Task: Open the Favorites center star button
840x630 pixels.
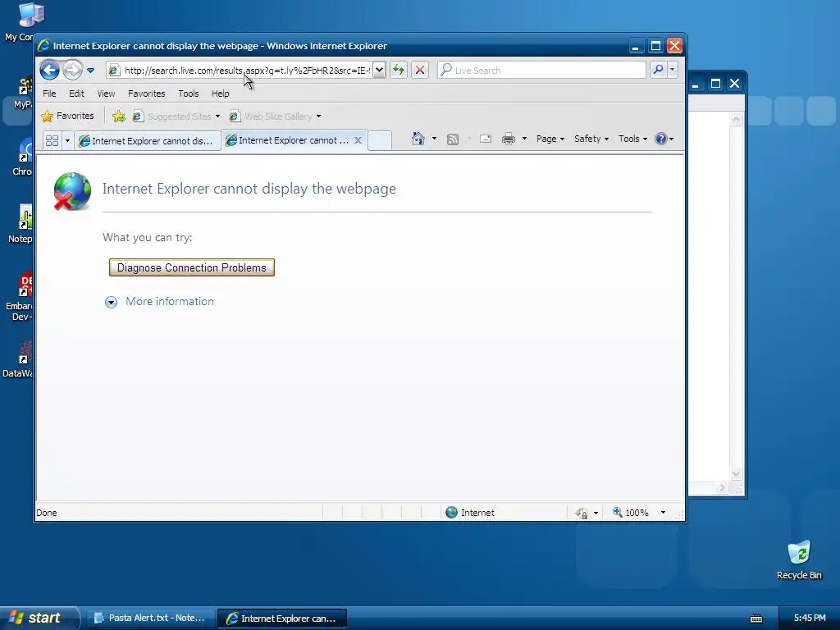Action: (67, 116)
